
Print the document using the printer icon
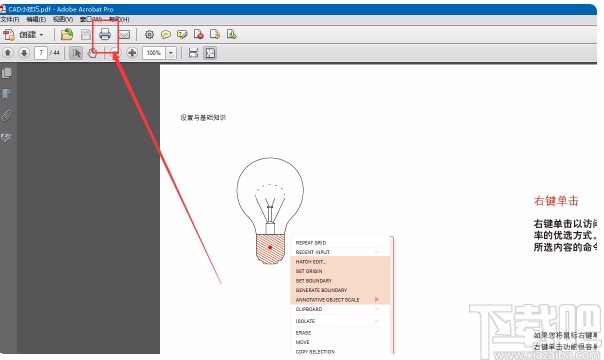pyautogui.click(x=105, y=35)
